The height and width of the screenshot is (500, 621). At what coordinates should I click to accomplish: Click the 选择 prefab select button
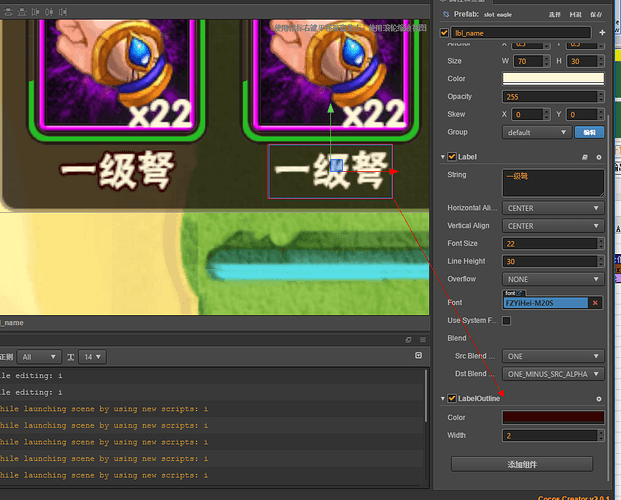(x=554, y=15)
